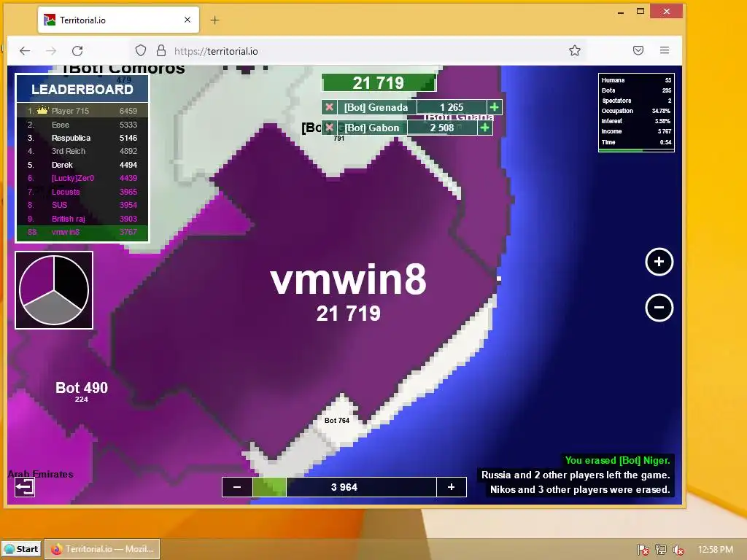The height and width of the screenshot is (560, 747).
Task: Bookmark this page with the star
Action: (x=575, y=50)
